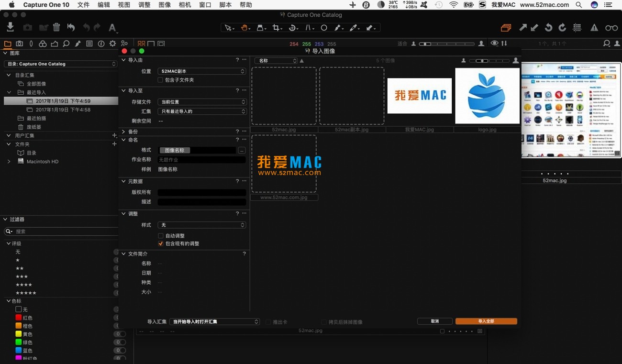
Task: Click the ellipsis button beside 格式 field
Action: [242, 150]
